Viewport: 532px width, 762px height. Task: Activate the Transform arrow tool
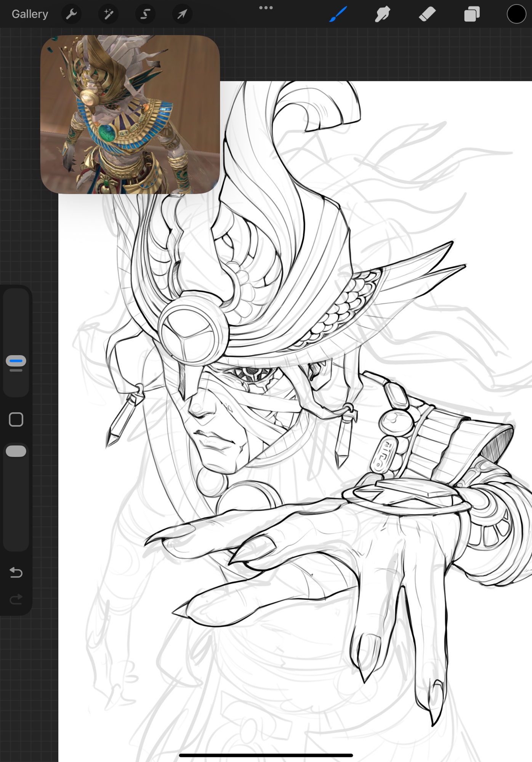point(182,14)
